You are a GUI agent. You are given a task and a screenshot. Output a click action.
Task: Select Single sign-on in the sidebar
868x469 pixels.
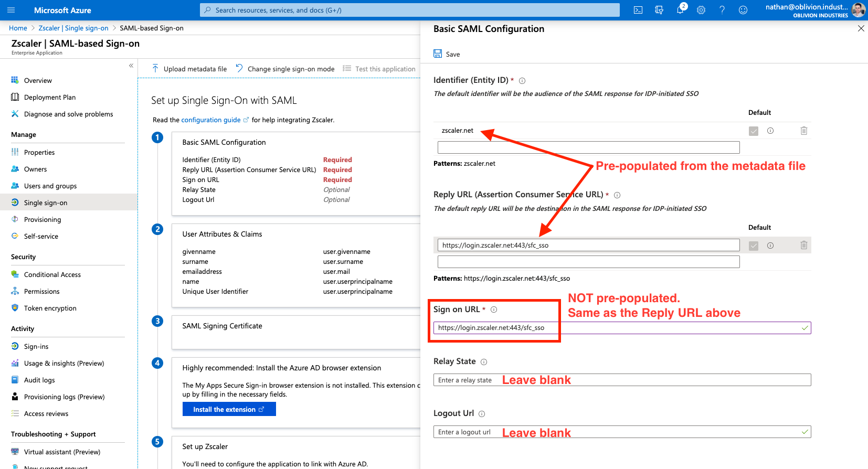[46, 202]
